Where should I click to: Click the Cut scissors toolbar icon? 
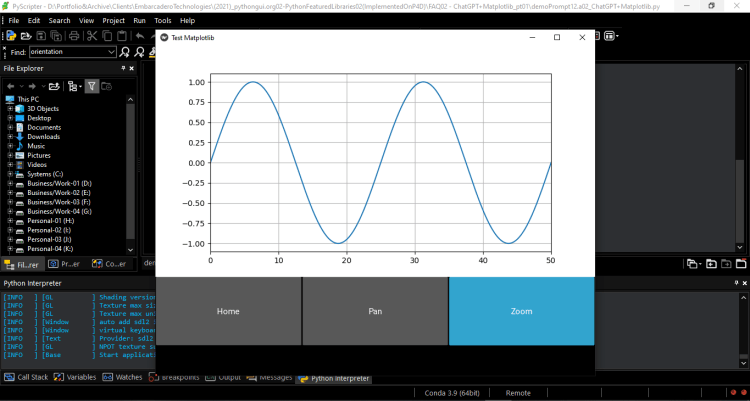92,36
